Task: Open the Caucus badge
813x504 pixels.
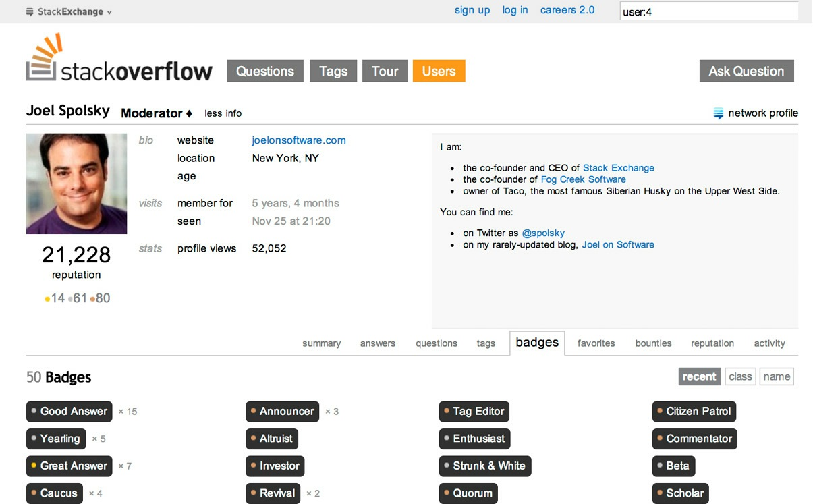Action: click(55, 493)
